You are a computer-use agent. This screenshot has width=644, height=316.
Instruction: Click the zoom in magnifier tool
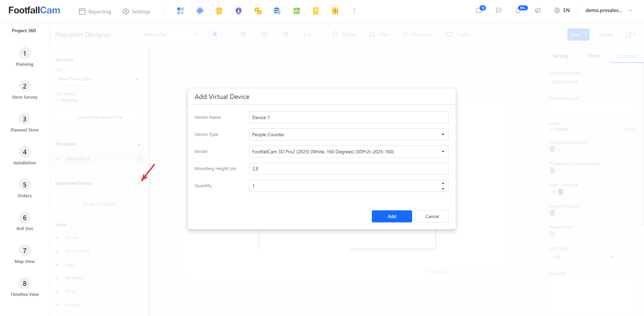pyautogui.click(x=244, y=35)
